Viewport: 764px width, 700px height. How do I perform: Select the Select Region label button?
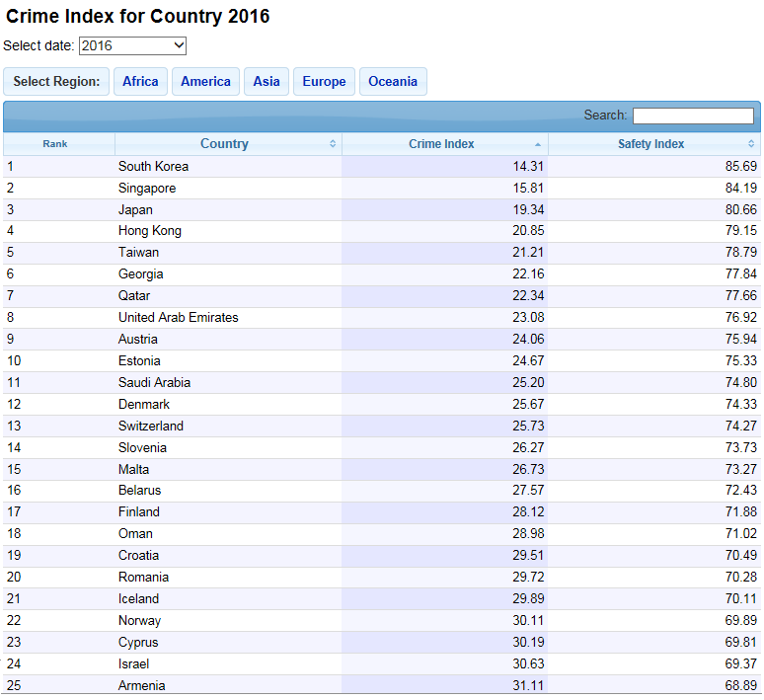point(56,82)
